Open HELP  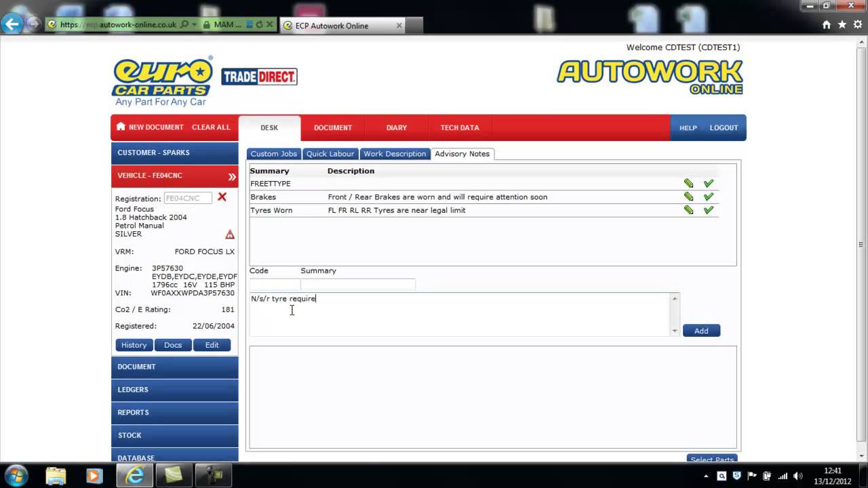point(688,127)
